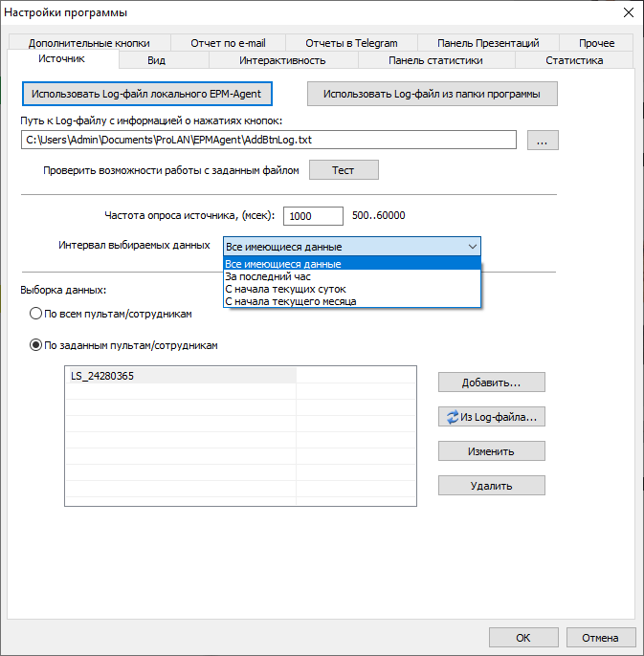Select По заданным пультам/сотрудникам radio button
The height and width of the screenshot is (656, 644).
[x=36, y=345]
